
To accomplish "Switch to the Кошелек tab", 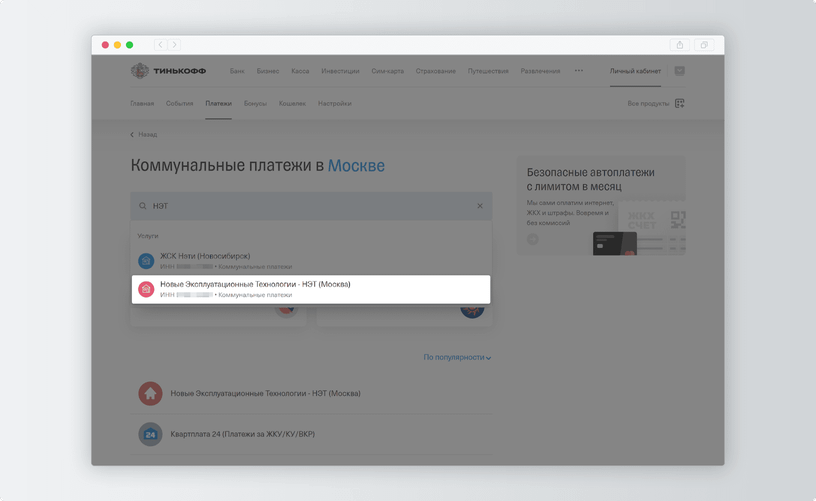I will point(292,104).
